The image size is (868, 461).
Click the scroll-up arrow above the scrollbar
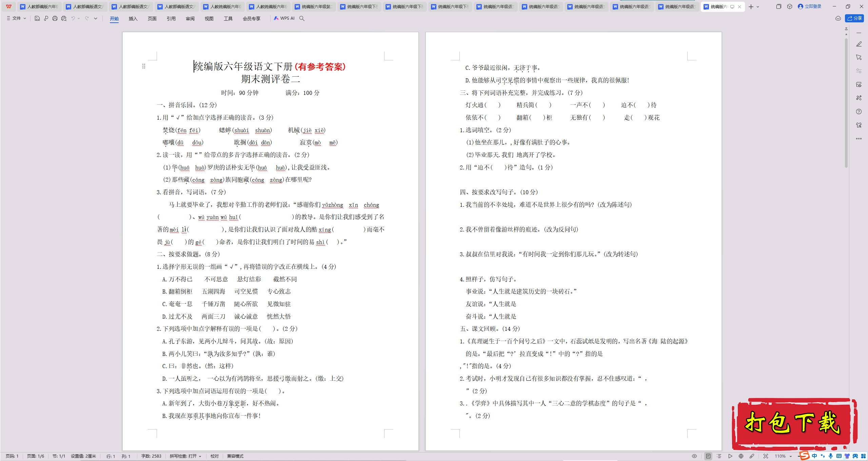click(x=846, y=35)
